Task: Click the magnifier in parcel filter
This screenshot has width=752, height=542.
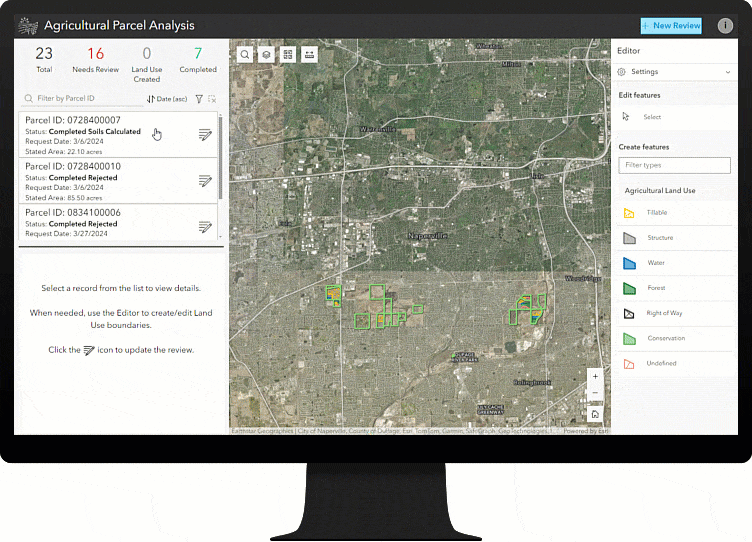Action: click(x=28, y=98)
